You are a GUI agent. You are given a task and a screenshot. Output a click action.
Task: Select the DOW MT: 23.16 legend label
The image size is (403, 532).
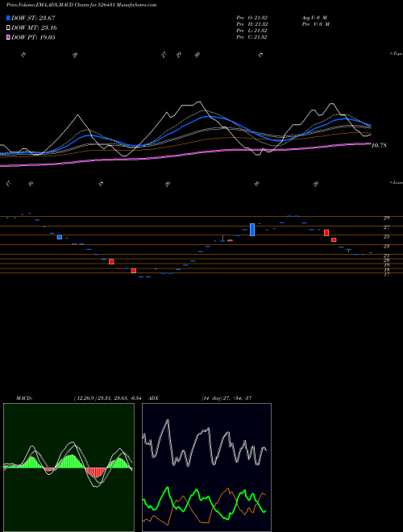34,28
